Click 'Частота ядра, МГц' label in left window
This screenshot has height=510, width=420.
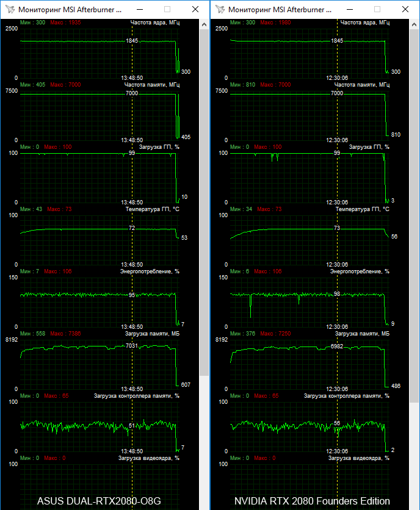pos(154,23)
